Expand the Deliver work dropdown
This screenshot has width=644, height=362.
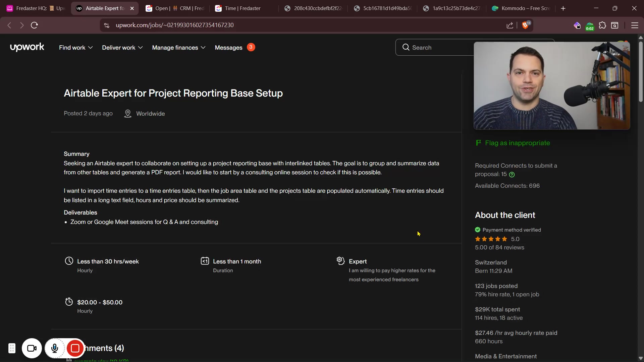tap(122, 48)
